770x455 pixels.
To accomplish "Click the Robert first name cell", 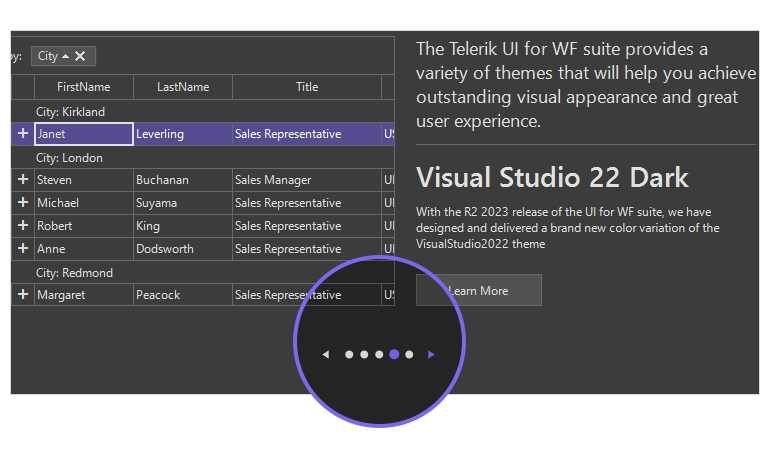I will point(84,226).
